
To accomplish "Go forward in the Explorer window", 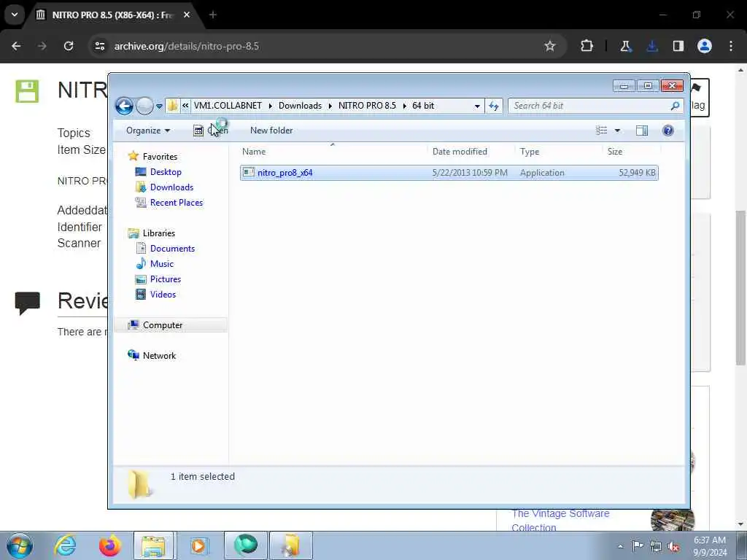I will 144,106.
